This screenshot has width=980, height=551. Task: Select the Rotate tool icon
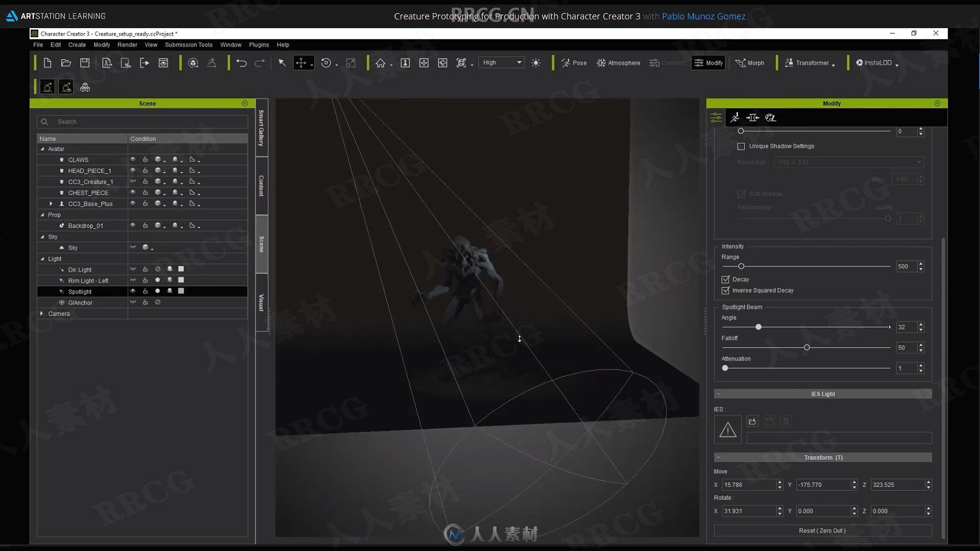(x=326, y=63)
